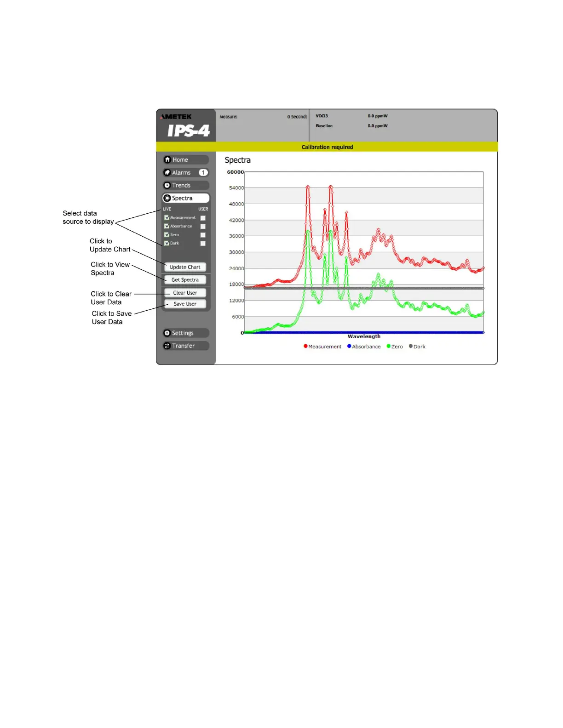Click the '30000' y-axis value
This screenshot has width=563, height=728.
236,252
